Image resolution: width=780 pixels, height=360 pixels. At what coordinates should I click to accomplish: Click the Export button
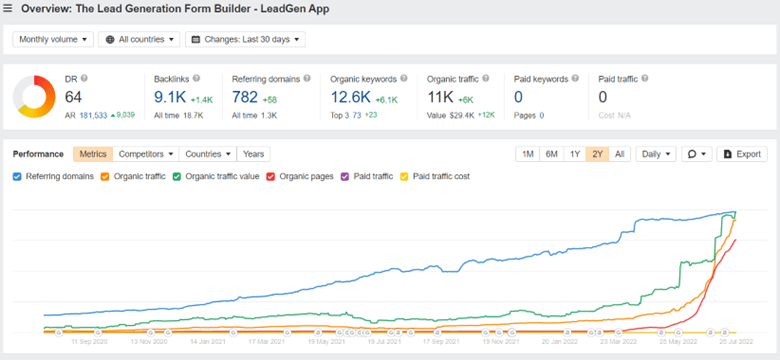[742, 154]
